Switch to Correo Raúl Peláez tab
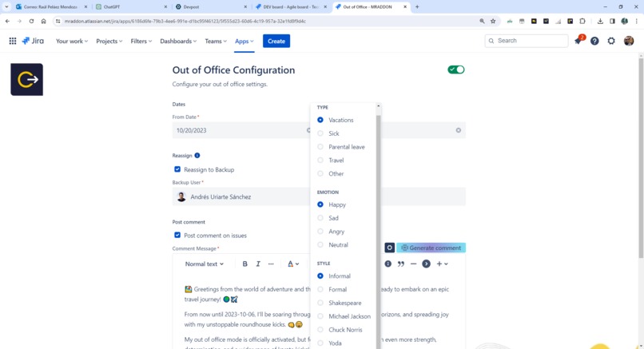Image resolution: width=644 pixels, height=349 pixels. click(50, 7)
